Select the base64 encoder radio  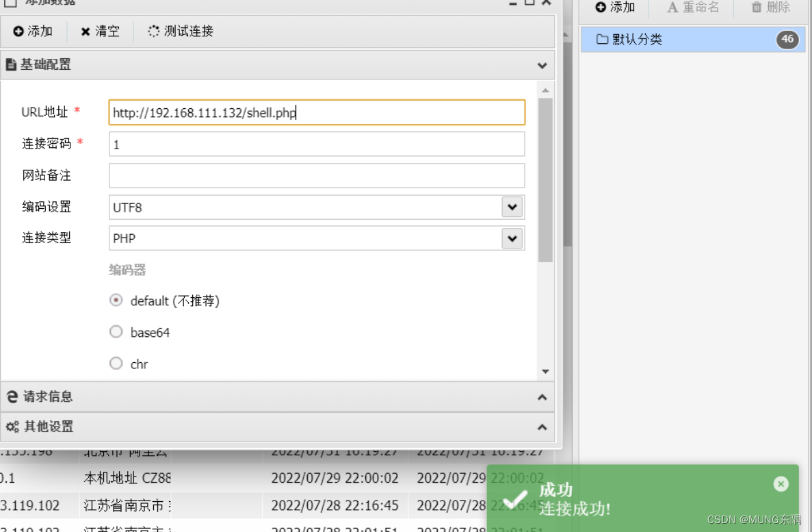[x=116, y=331]
